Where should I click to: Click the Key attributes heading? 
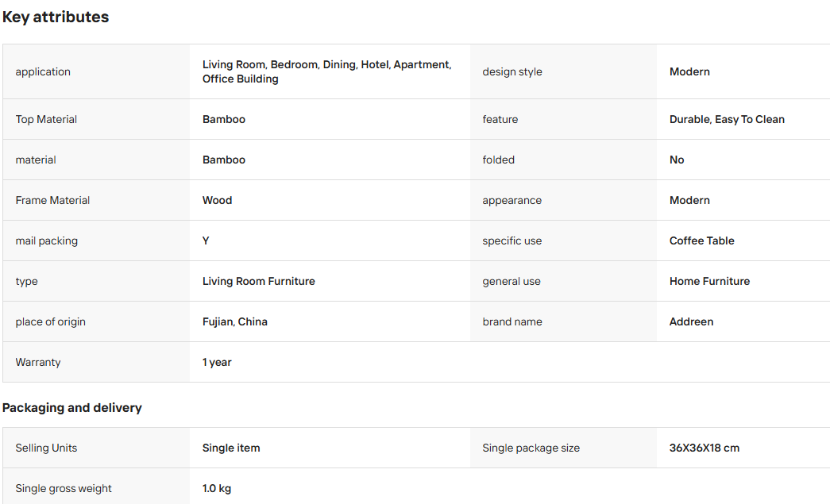click(x=56, y=17)
